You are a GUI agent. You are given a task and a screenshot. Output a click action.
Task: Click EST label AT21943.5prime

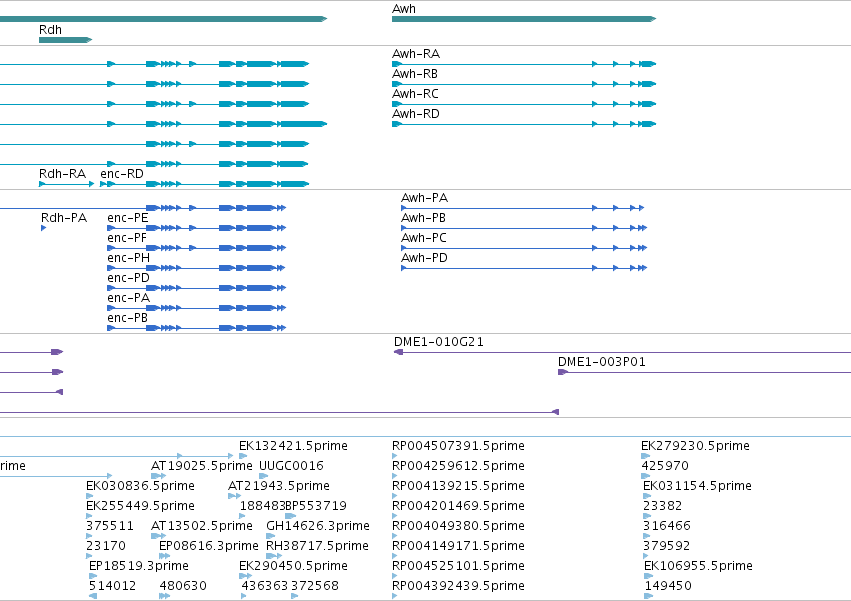pos(279,486)
